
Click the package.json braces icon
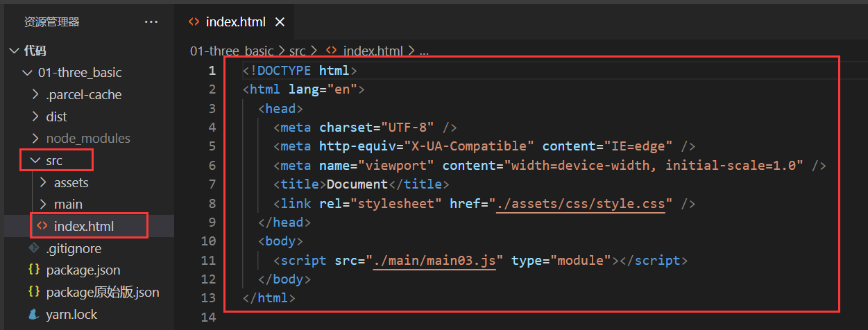34,270
